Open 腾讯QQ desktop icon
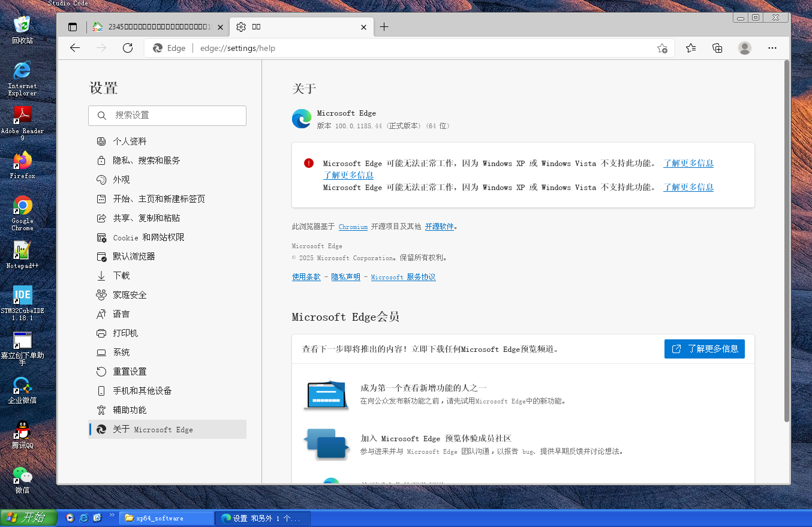Viewport: 812px width, 527px height. click(x=22, y=435)
